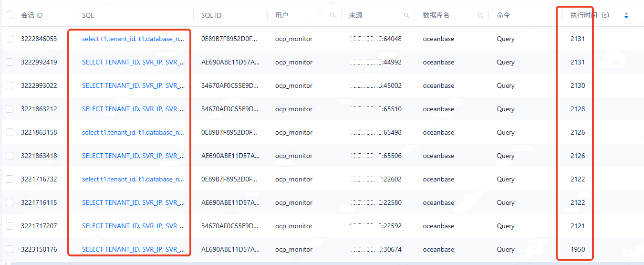Check the row for session 3221863418

pyautogui.click(x=10, y=156)
